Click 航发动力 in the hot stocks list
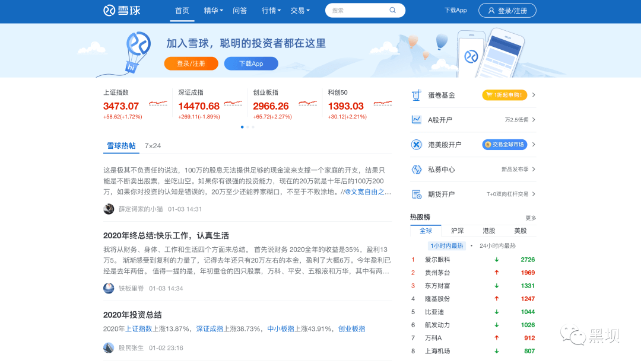Viewport: 641px width, 364px height. [x=437, y=325]
